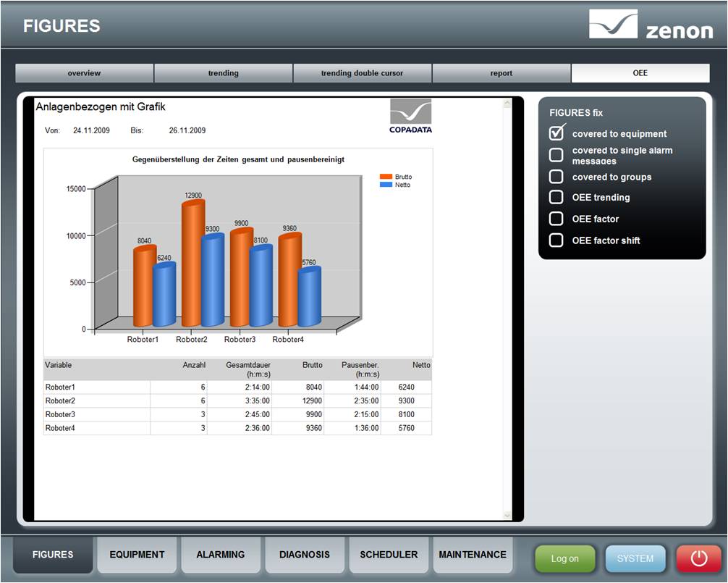This screenshot has height=583, width=728.
Task: Open the ALARMING section
Action: 221,555
